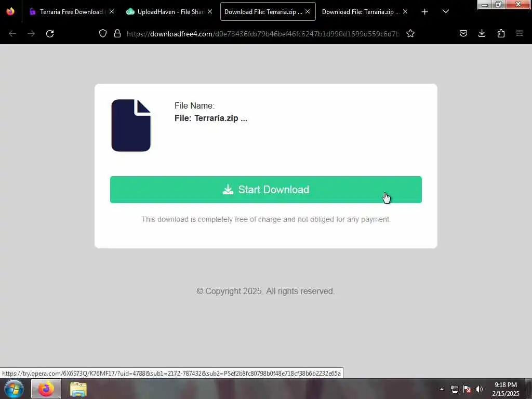The image size is (532, 399).
Task: Click 'This download is completely free' notice
Action: tap(265, 219)
